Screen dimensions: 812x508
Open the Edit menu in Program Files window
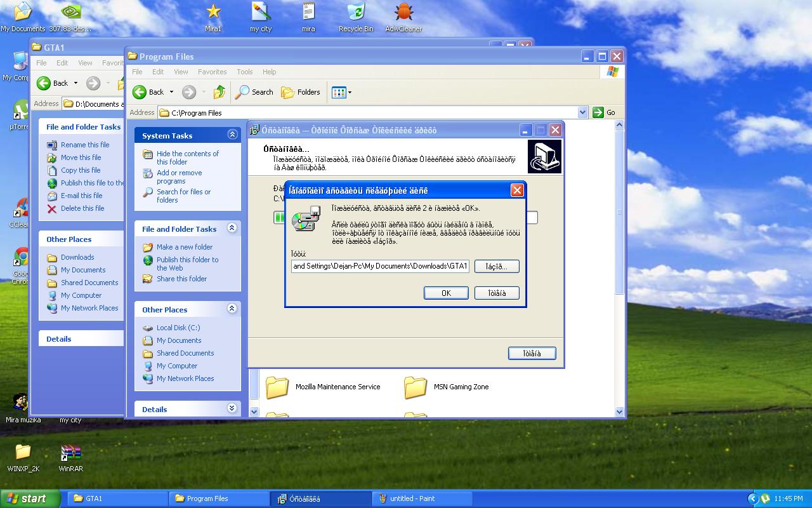(x=158, y=72)
